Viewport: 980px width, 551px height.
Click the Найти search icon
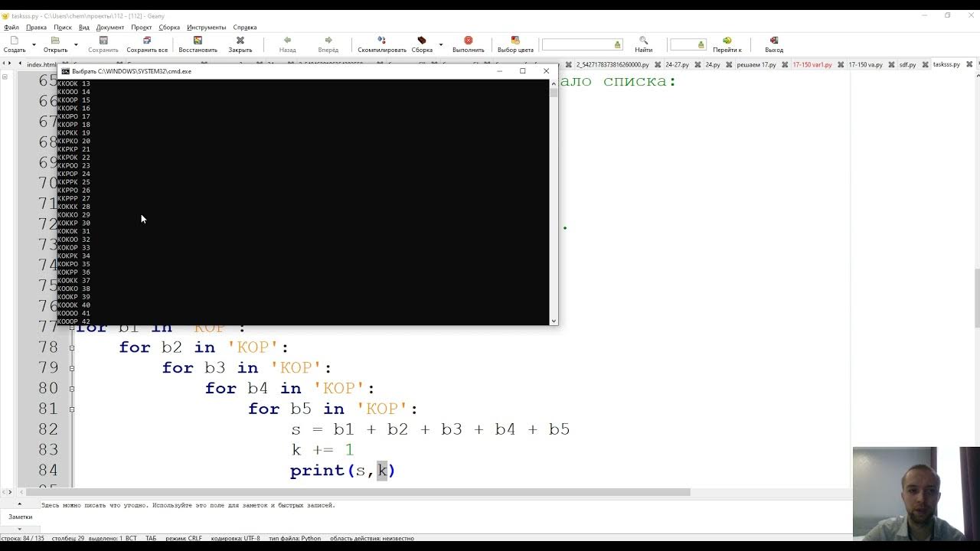(x=643, y=41)
